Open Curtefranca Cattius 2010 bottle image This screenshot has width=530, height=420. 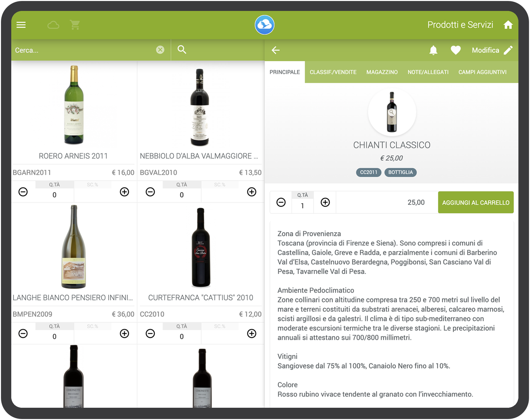point(201,247)
